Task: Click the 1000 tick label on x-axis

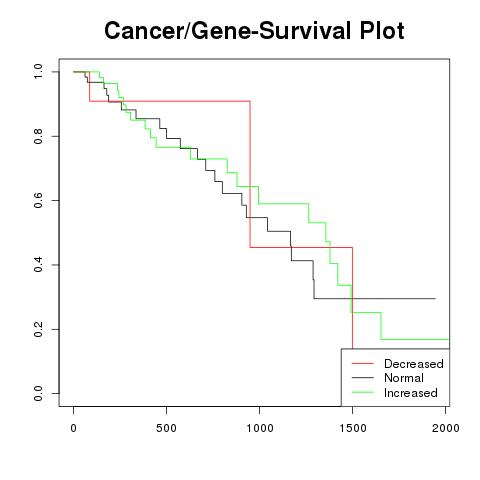Action: pos(259,428)
